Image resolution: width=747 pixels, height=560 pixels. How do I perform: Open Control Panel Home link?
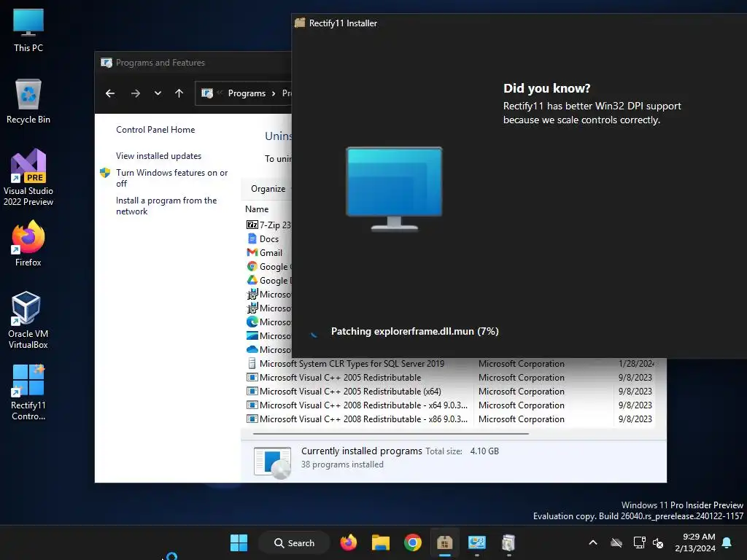point(155,130)
